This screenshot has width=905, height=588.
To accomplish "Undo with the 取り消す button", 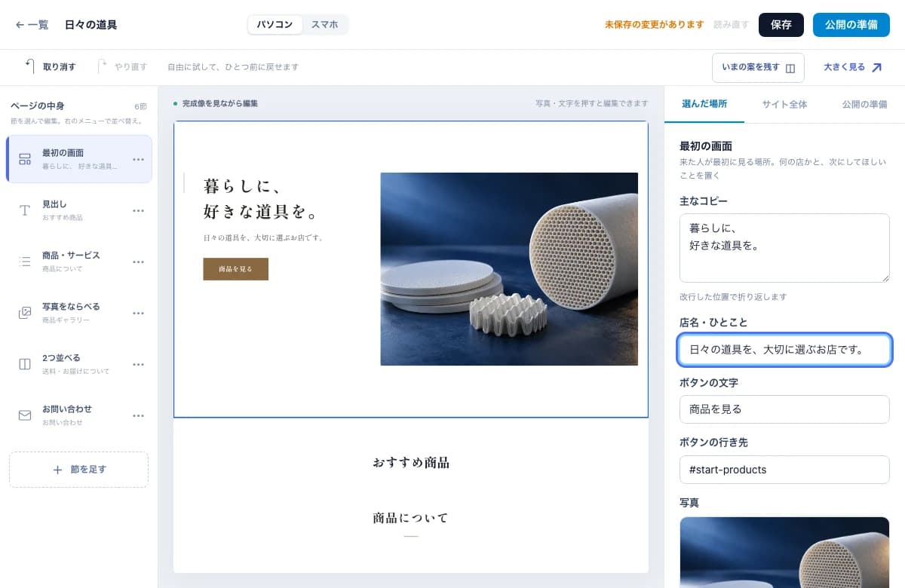I will click(x=51, y=67).
